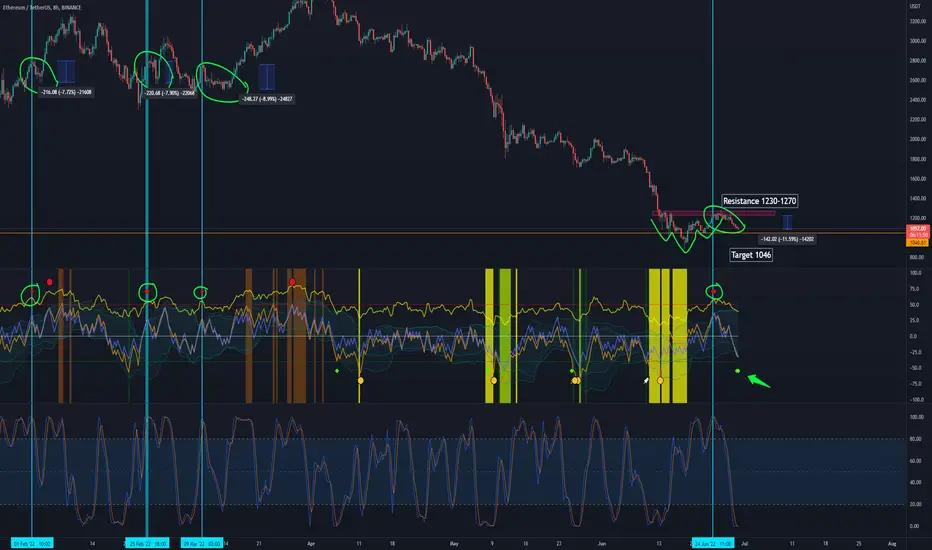This screenshot has height=550, width=932.
Task: Select the Target 1046 text label
Action: point(751,255)
